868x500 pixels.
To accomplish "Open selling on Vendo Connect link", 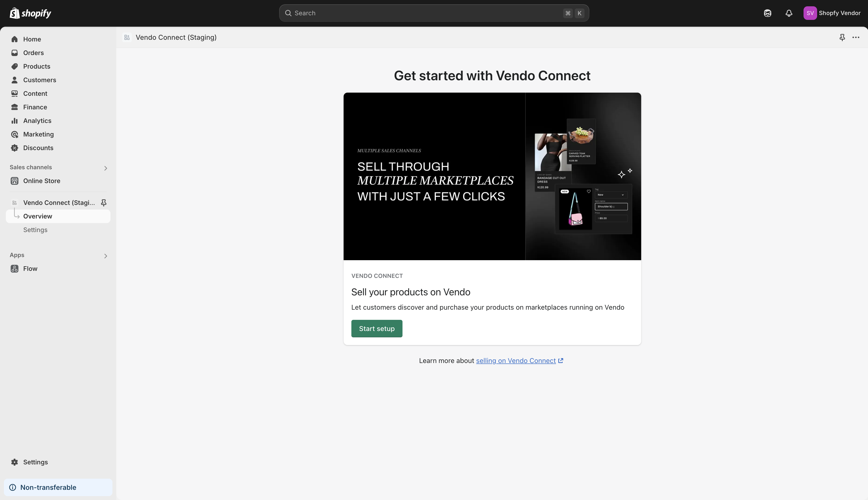I will pos(516,361).
